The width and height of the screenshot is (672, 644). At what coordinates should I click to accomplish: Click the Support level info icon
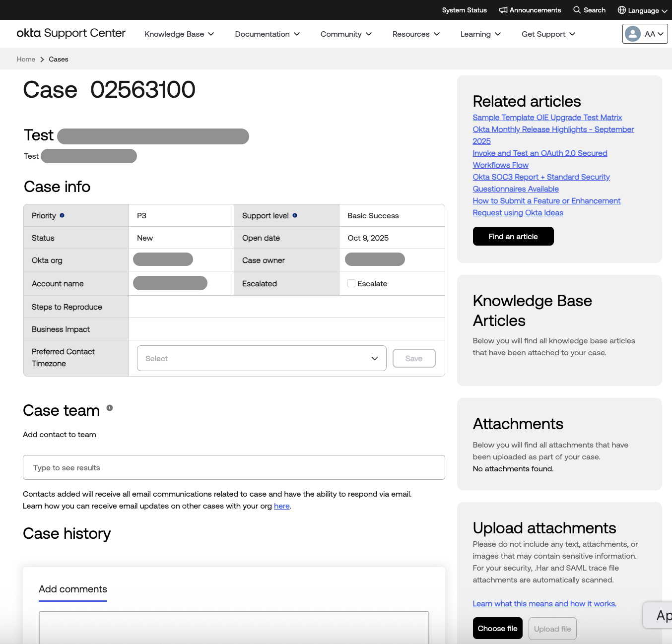point(295,215)
